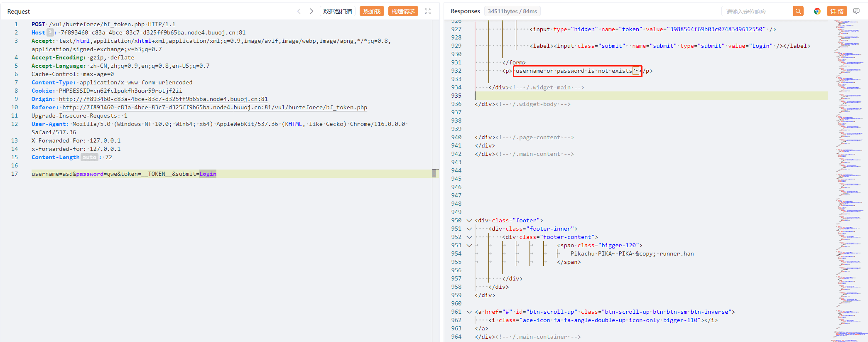This screenshot has width=868, height=342.
Task: Expand the Request panel to fullscreen
Action: tap(428, 11)
